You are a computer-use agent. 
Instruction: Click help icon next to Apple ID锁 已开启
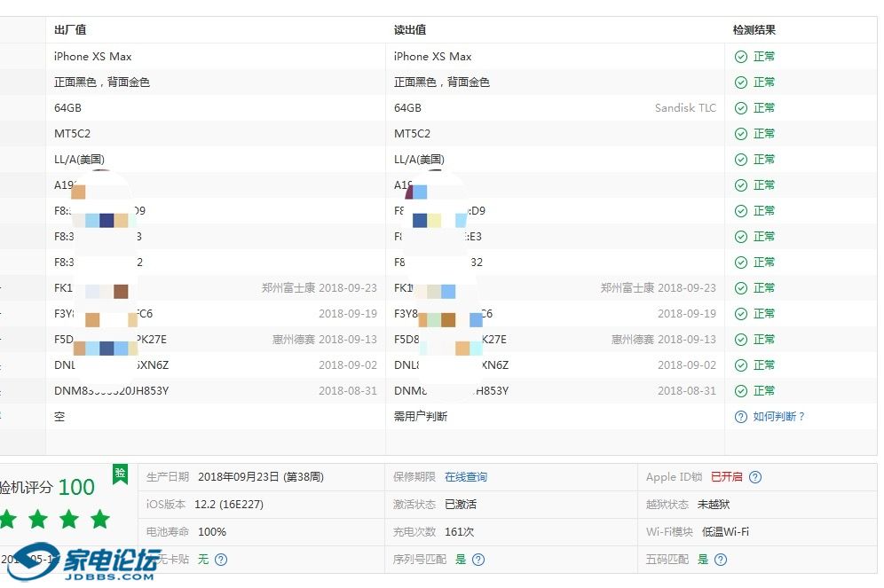(x=755, y=477)
